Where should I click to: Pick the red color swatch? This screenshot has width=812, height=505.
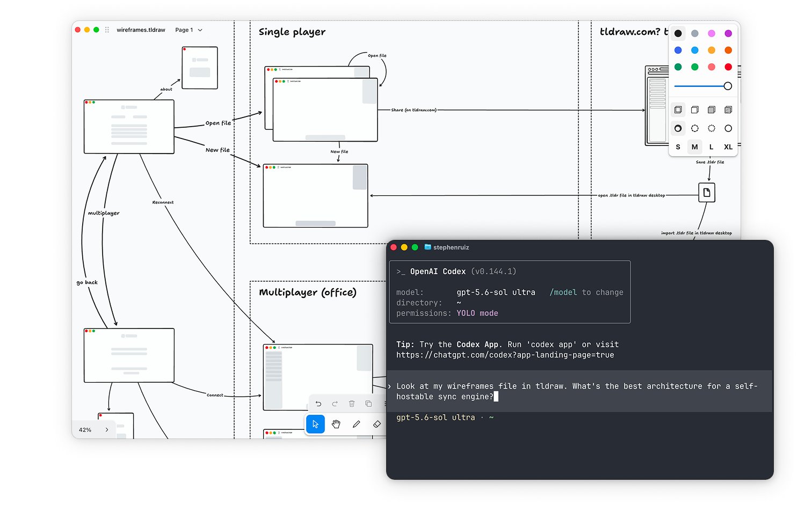728,67
